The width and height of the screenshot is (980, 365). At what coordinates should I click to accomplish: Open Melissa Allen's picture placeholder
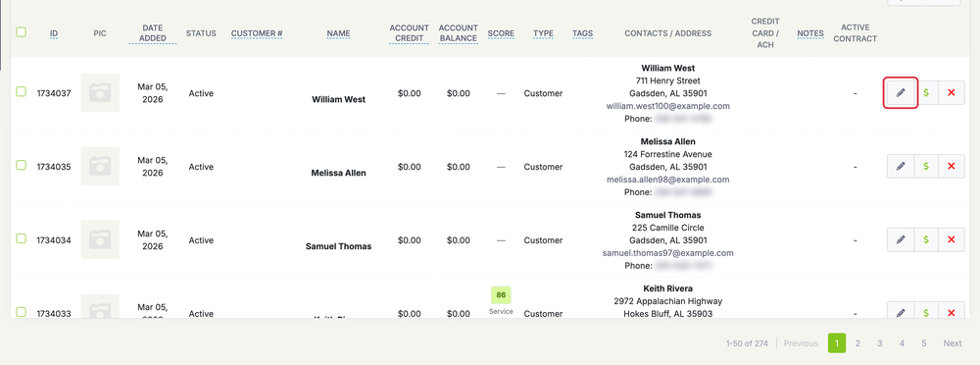[100, 167]
